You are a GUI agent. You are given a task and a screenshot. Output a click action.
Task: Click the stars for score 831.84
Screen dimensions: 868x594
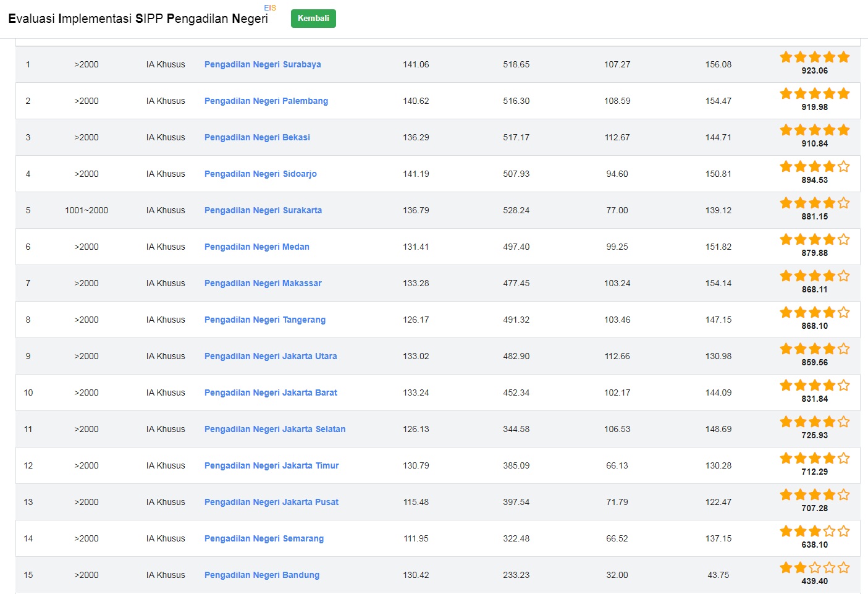pos(814,386)
